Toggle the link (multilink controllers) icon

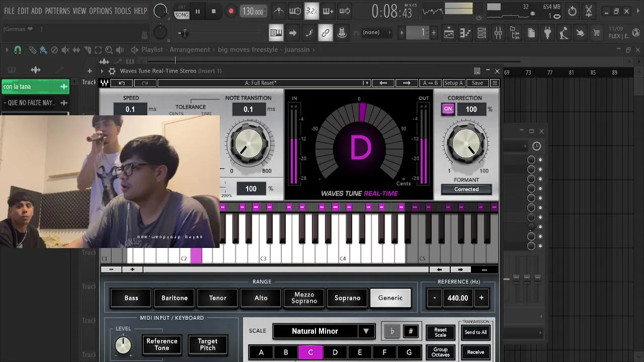coord(326,33)
